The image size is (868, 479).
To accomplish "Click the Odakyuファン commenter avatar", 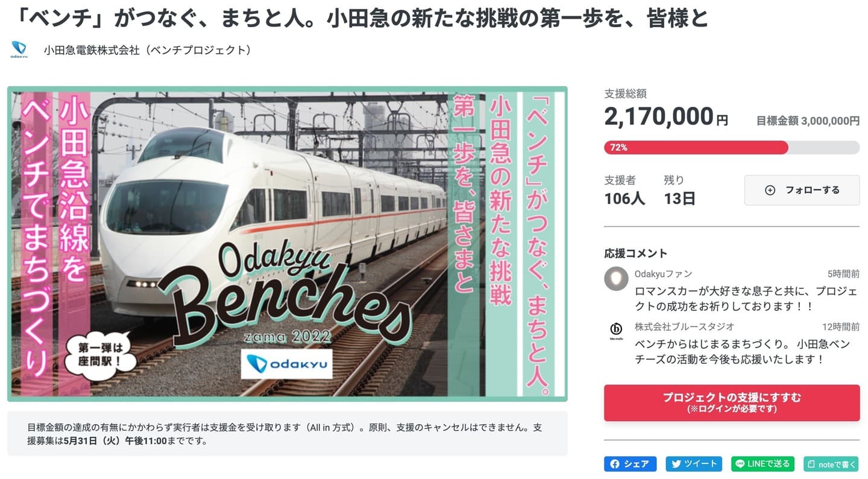I will pyautogui.click(x=616, y=279).
